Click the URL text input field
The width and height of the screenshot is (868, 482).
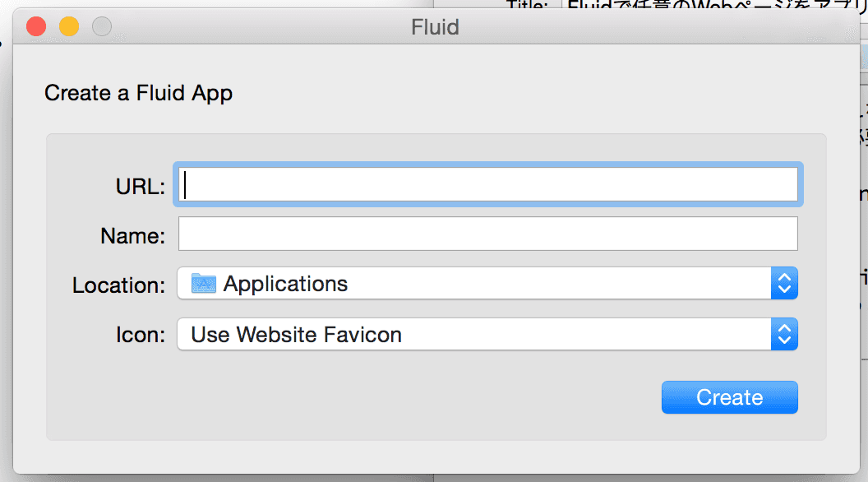[x=487, y=184]
